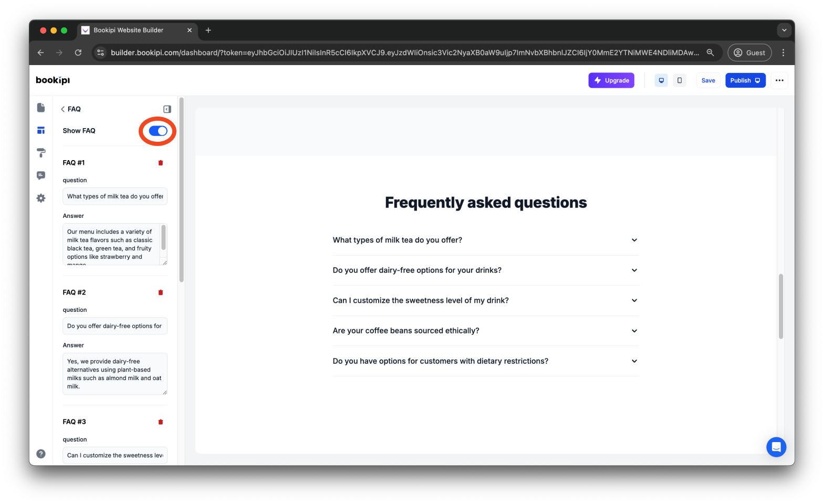The width and height of the screenshot is (824, 504).
Task: Expand the dairy-free options question
Action: pos(634,270)
